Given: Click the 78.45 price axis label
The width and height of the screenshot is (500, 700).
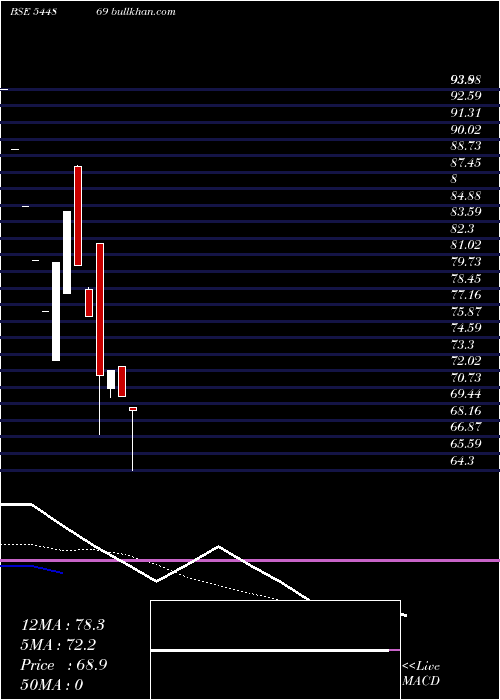Looking at the screenshot, I should [466, 279].
